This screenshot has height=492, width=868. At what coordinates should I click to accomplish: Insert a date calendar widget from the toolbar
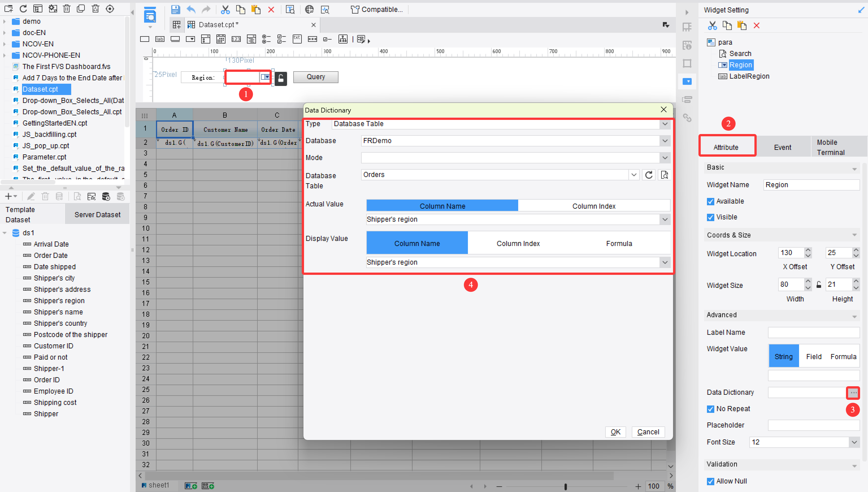pos(221,39)
